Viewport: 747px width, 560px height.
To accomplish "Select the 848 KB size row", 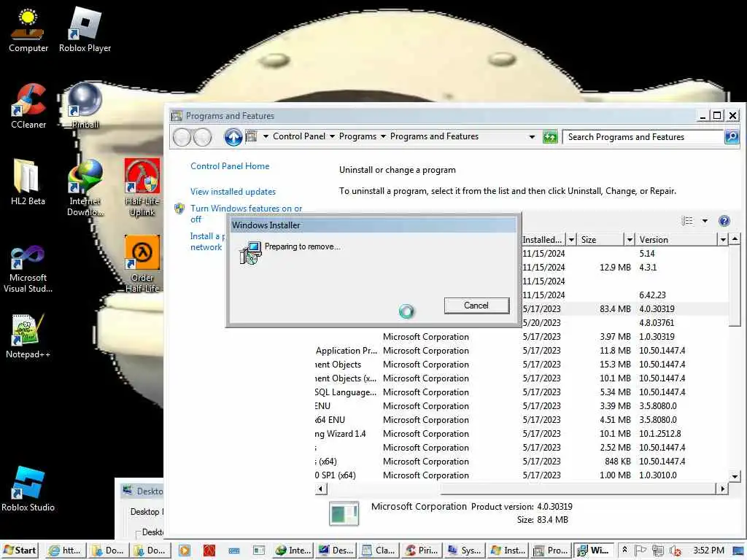I will point(522,462).
